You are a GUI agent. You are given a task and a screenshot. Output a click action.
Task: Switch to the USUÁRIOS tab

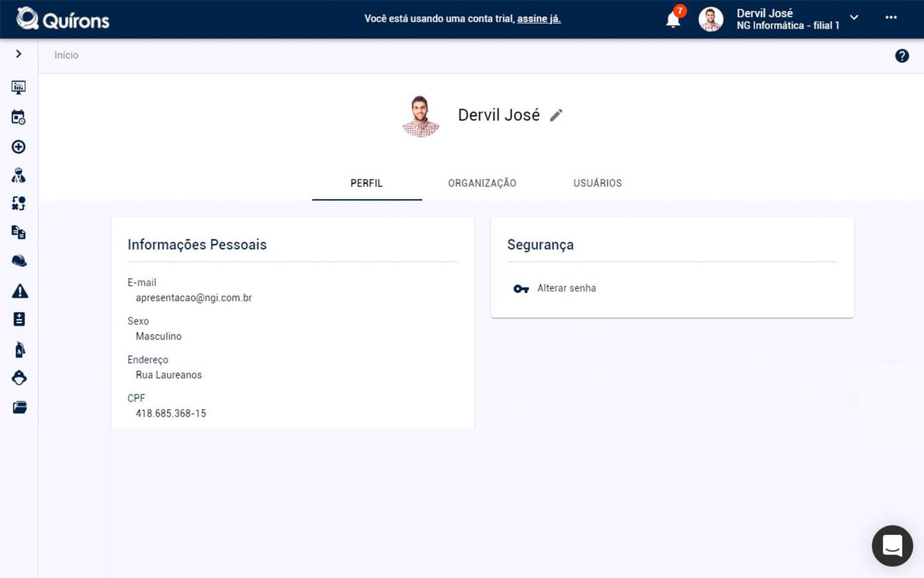(597, 183)
